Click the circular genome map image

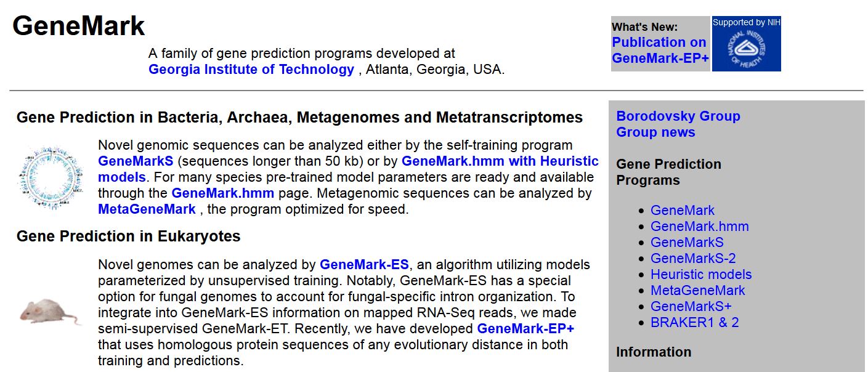pyautogui.click(x=51, y=179)
